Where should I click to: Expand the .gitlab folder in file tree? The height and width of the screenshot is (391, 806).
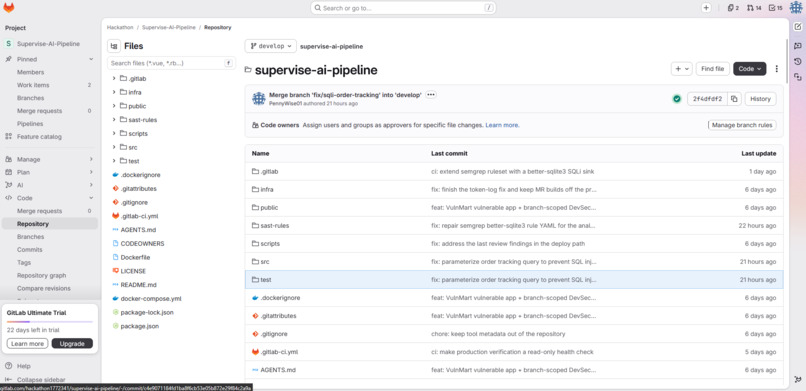click(x=114, y=79)
